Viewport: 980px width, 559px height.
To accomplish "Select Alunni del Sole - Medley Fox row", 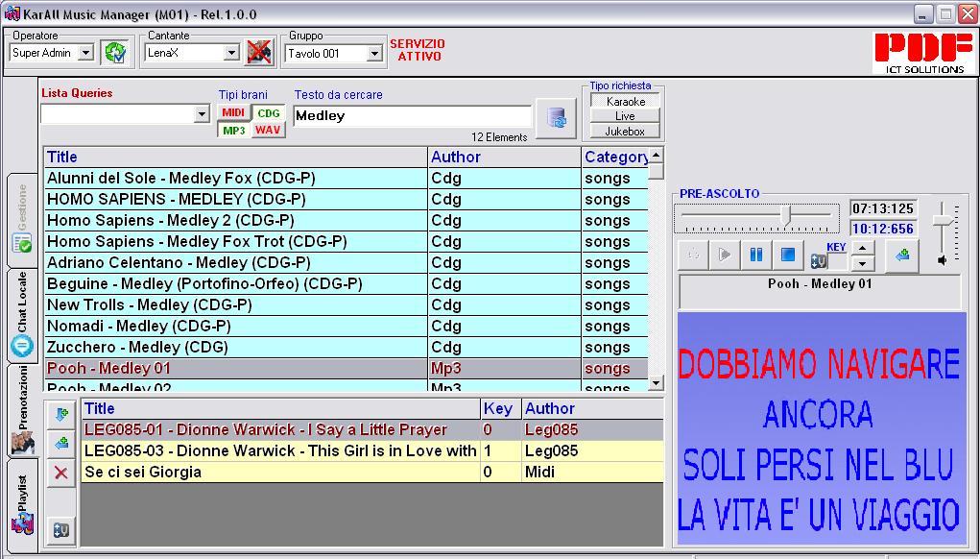I will (346, 179).
